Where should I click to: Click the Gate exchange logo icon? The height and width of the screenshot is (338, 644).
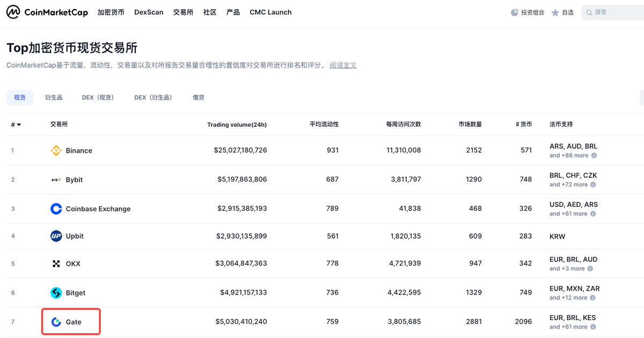[56, 322]
